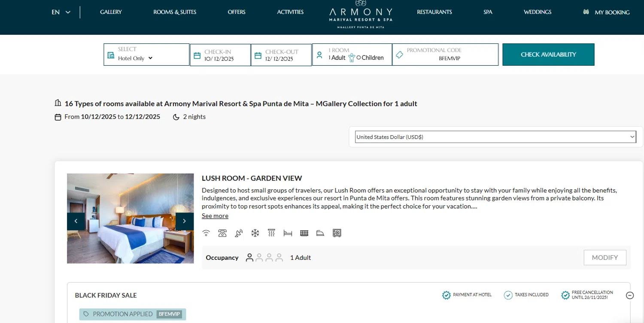This screenshot has height=323, width=644.
Task: Click the moon icon beside 2 nights
Action: click(x=176, y=117)
